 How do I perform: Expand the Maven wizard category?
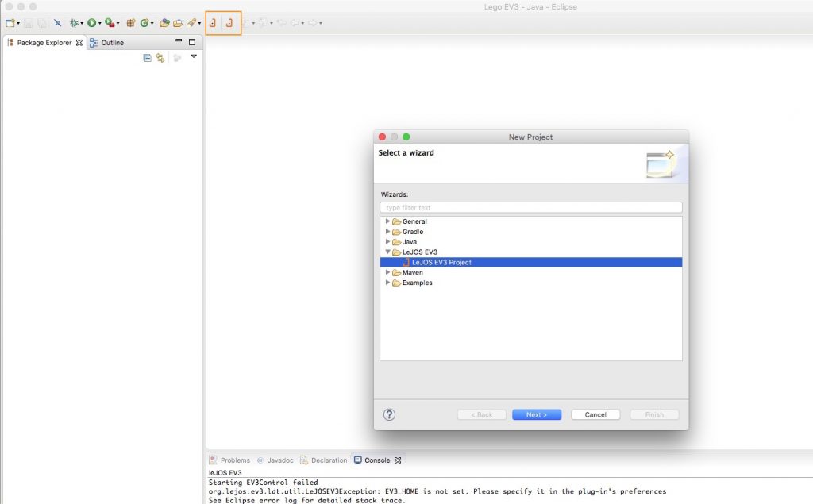[x=388, y=272]
